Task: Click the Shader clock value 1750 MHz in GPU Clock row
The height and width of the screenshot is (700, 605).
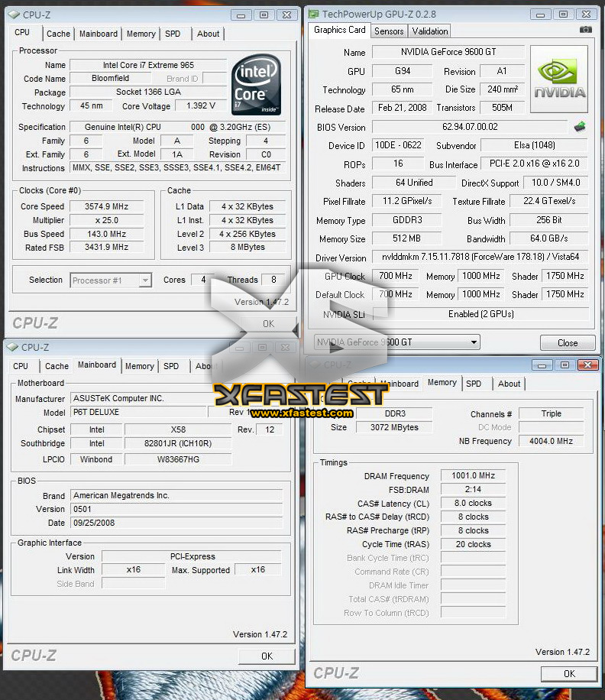Action: [x=565, y=276]
